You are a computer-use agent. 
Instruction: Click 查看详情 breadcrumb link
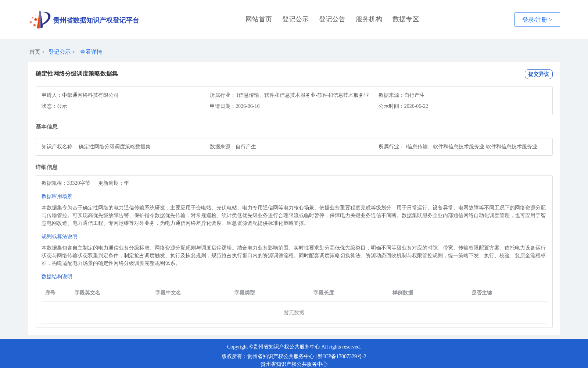coord(91,52)
